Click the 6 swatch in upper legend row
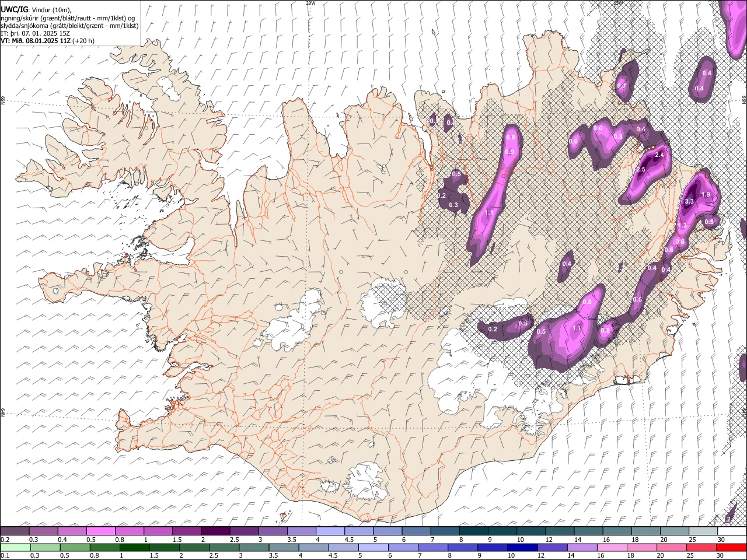The image size is (747, 560). [x=416, y=531]
